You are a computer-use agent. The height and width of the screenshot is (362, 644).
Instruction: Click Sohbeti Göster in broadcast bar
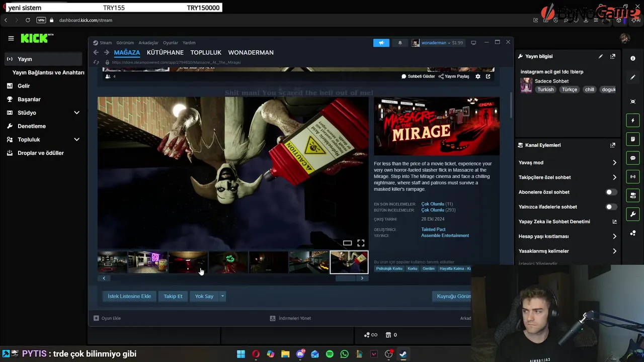point(418,76)
